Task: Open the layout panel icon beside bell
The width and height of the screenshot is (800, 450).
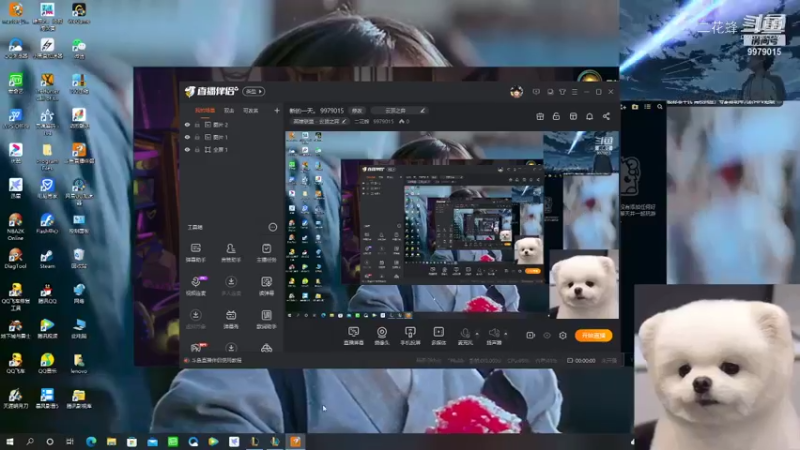Action: coord(573,116)
